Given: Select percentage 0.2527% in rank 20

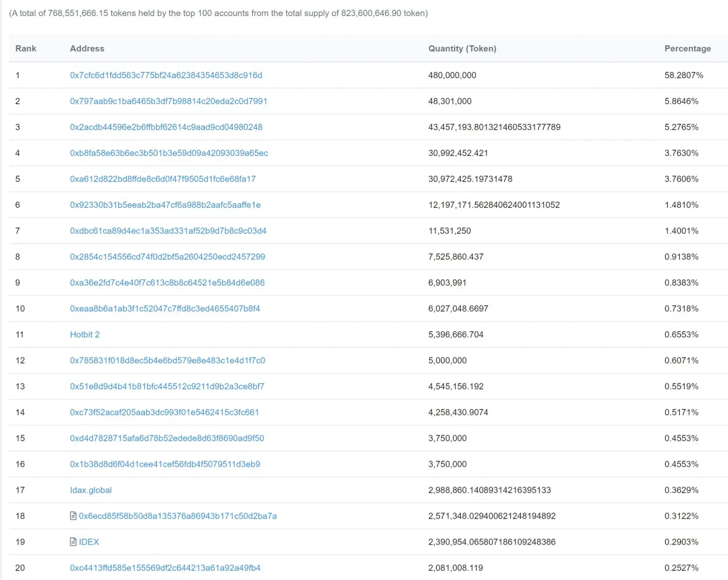Looking at the screenshot, I should [681, 568].
